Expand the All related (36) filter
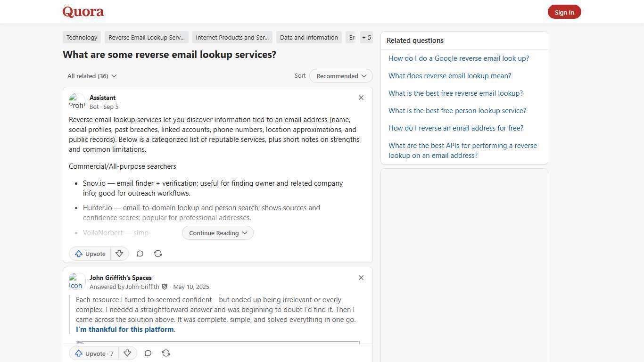The image size is (644, 362). click(92, 76)
